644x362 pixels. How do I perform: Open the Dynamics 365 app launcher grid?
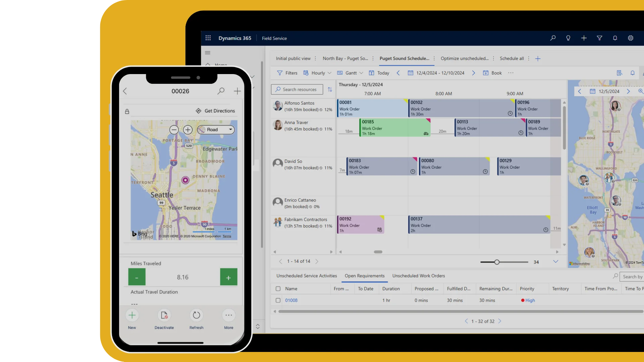click(x=208, y=38)
